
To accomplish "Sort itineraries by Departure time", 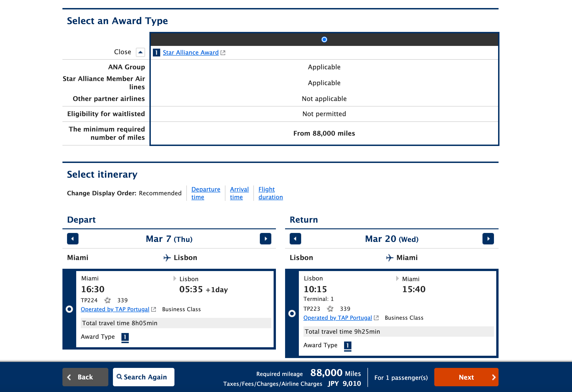I will point(206,193).
